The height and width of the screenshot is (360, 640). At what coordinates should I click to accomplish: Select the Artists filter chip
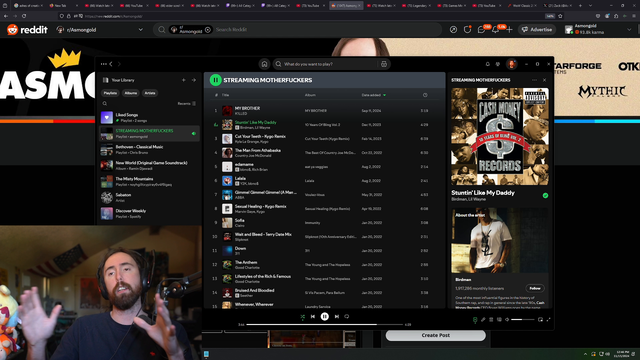[x=150, y=93]
